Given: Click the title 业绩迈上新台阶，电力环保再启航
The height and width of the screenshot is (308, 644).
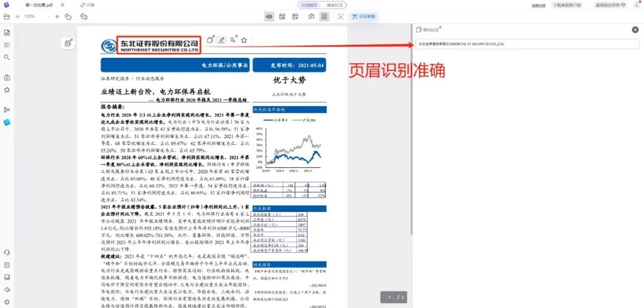Looking at the screenshot, I should click(x=156, y=92).
